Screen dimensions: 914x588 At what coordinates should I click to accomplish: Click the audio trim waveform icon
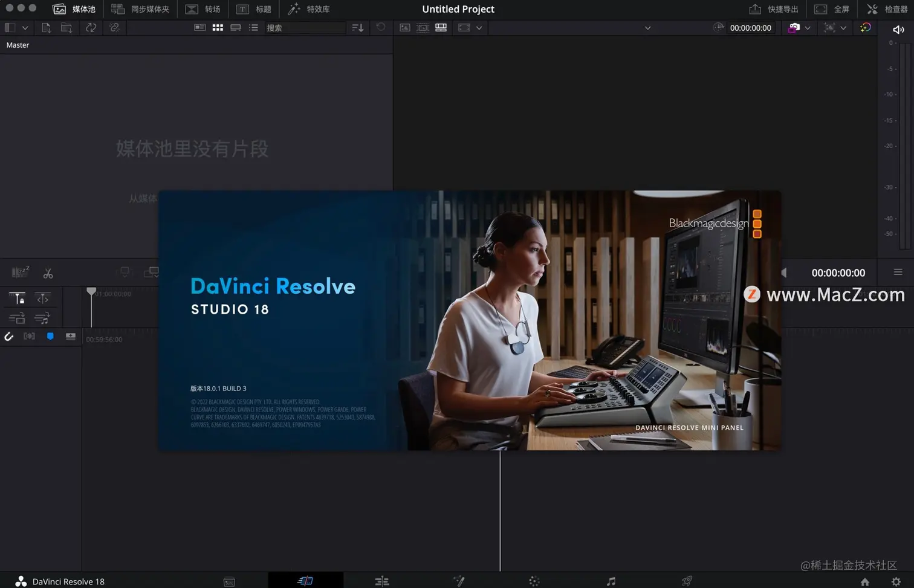coord(29,336)
